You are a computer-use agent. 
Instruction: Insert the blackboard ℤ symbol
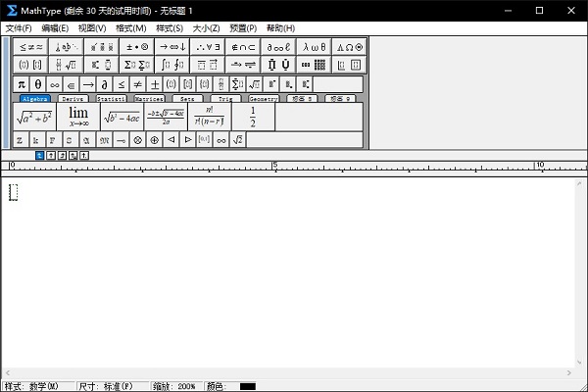pos(20,140)
